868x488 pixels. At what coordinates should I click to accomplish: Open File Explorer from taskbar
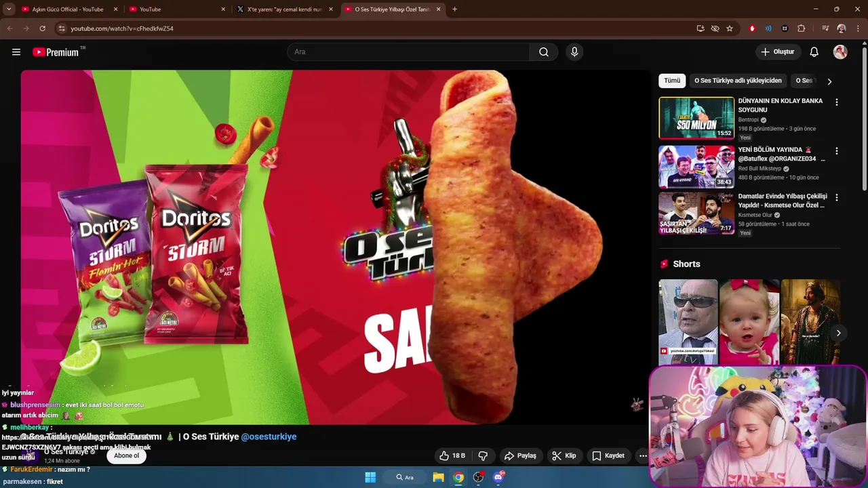pos(439,477)
